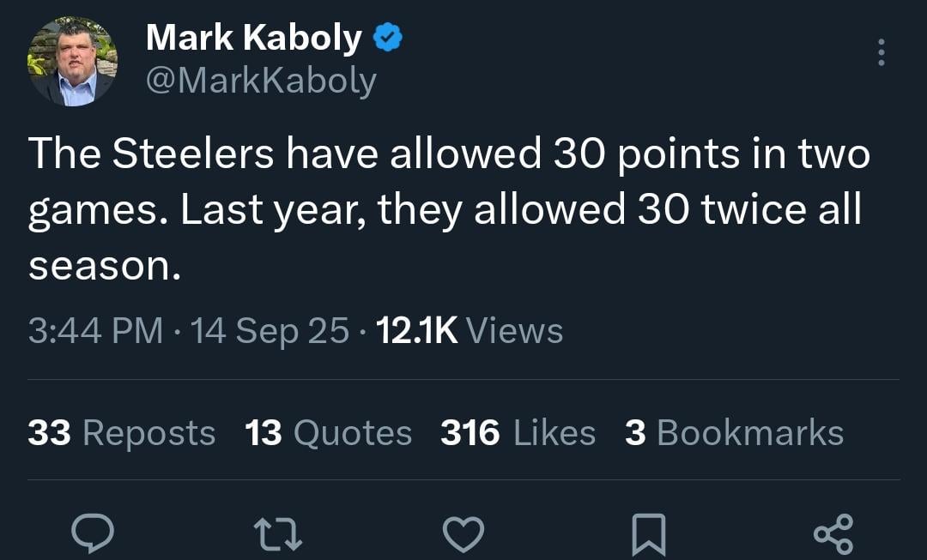
Task: Share the tweet via the share icon
Action: point(834,533)
